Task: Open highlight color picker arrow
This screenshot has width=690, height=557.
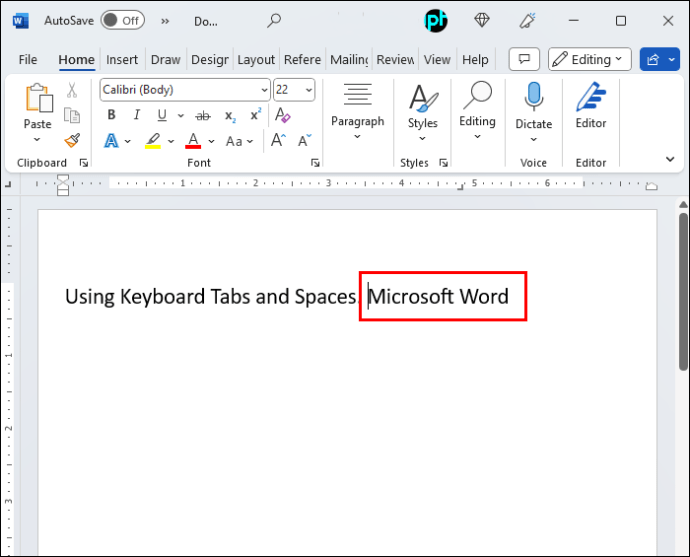Action: point(171,141)
